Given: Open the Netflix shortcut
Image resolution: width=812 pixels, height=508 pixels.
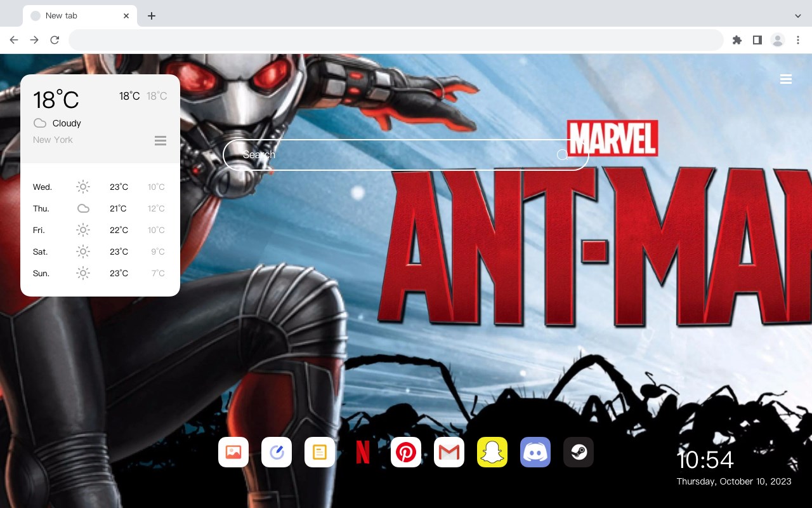Looking at the screenshot, I should [x=363, y=452].
